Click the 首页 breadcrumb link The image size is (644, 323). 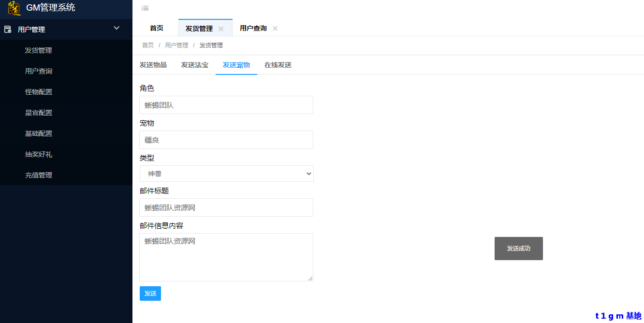(x=148, y=45)
